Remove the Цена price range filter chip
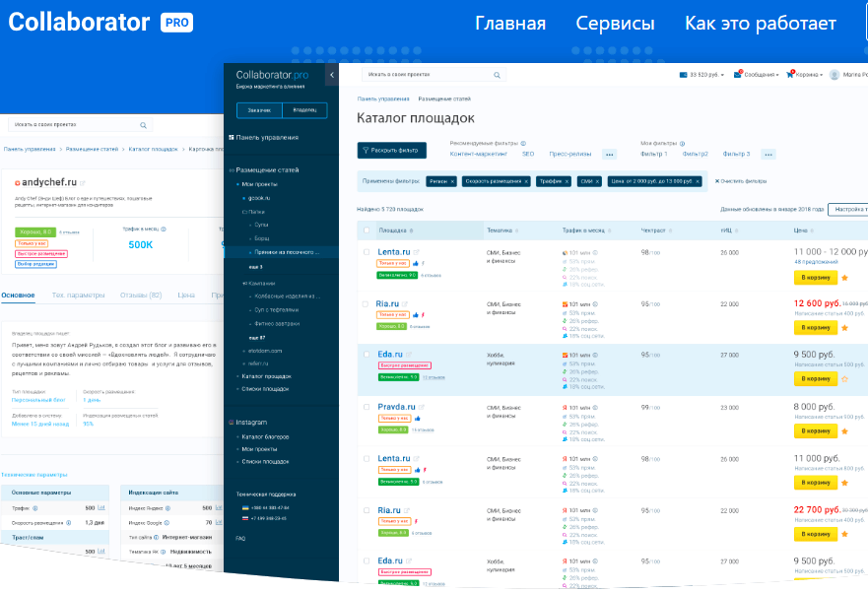868x593 pixels. coord(698,181)
